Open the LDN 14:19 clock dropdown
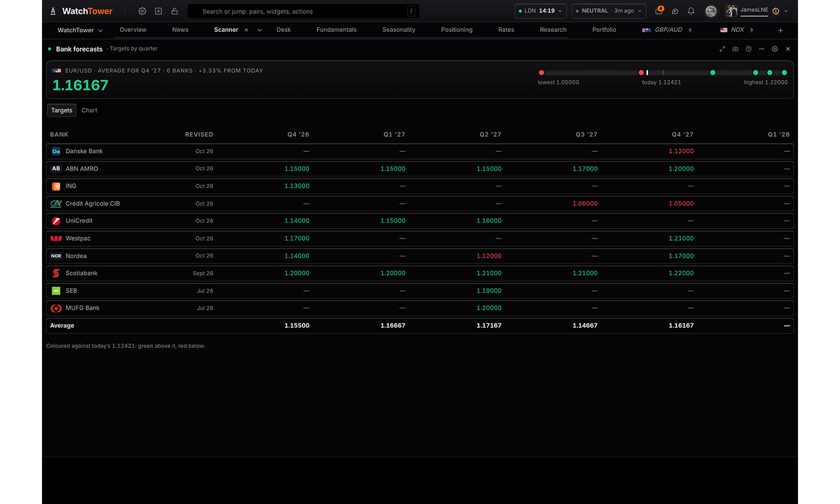The image size is (840, 504). point(540,11)
